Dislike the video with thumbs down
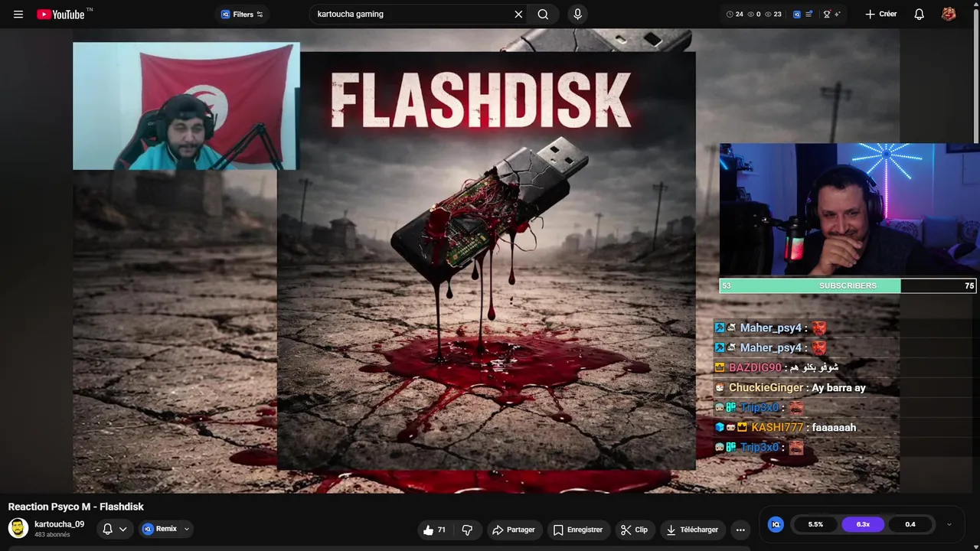Screen dimensions: 980x551 (468, 530)
